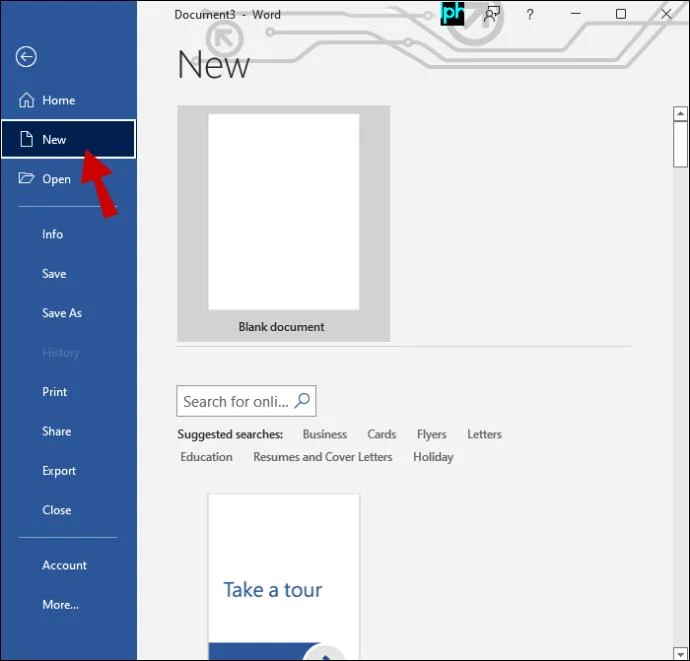
Task: Click the feedback person icon in title bar
Action: (492, 15)
